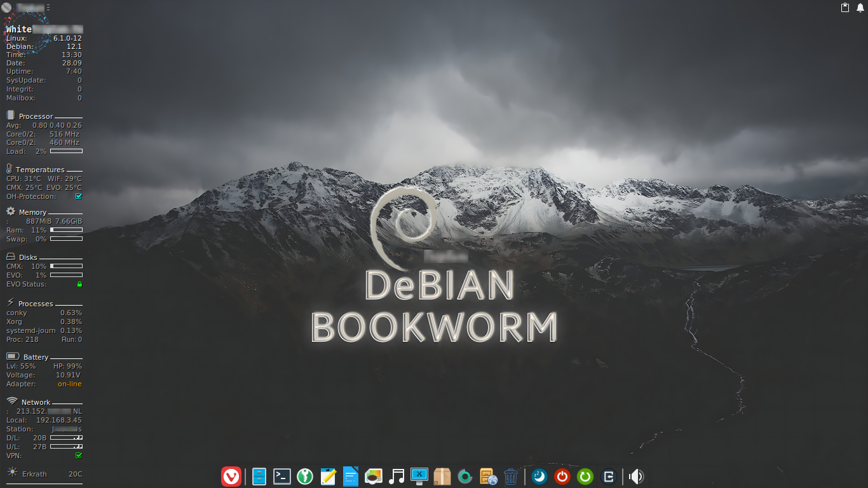The height and width of the screenshot is (488, 868).
Task: Click the CPU Load progress bar
Action: 66,151
